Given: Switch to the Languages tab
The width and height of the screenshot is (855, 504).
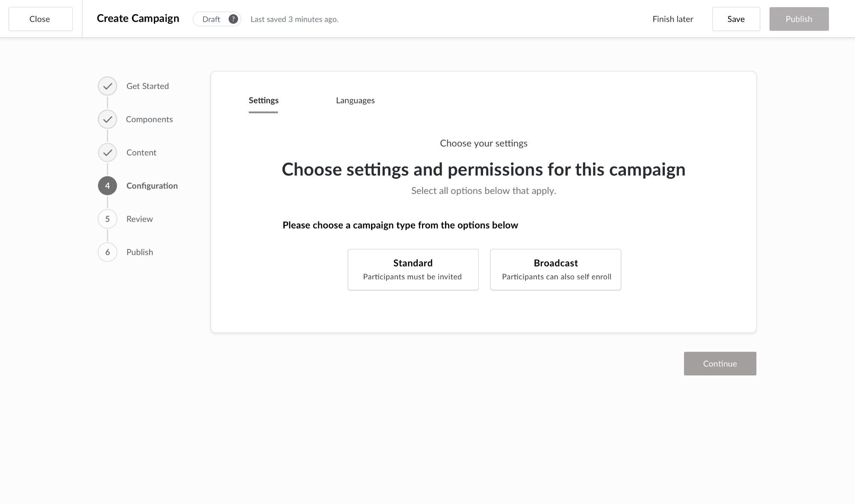Looking at the screenshot, I should [x=355, y=100].
